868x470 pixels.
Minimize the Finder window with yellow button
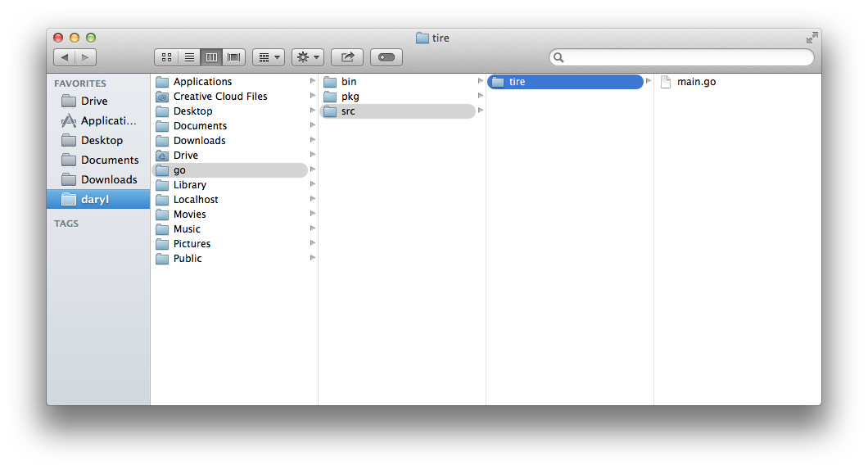[x=75, y=38]
